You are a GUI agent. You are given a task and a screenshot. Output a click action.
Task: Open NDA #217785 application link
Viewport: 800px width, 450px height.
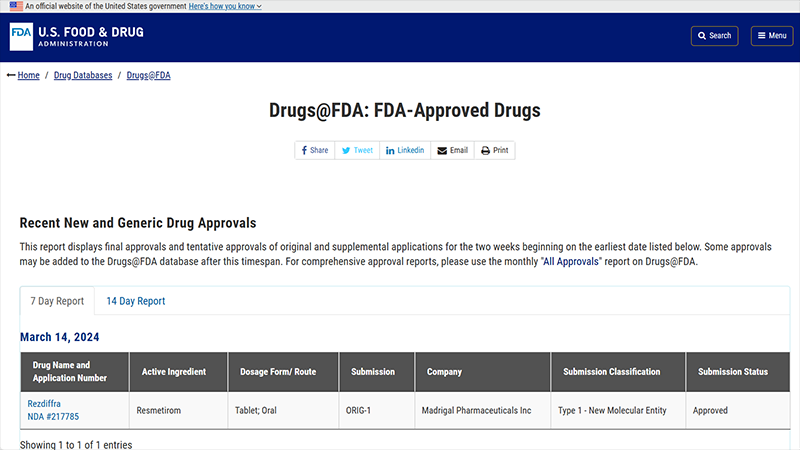[53, 416]
